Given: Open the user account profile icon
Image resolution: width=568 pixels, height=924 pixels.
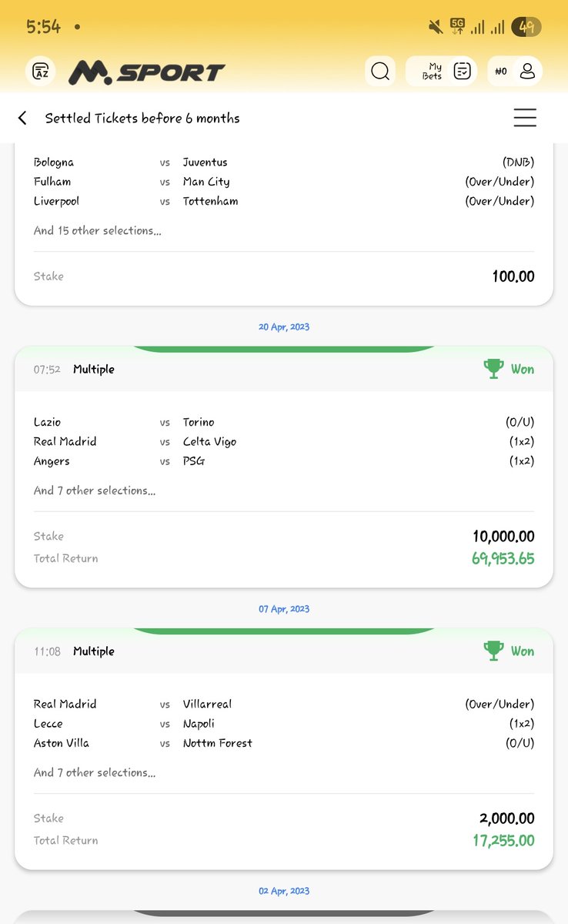Looking at the screenshot, I should coord(527,72).
